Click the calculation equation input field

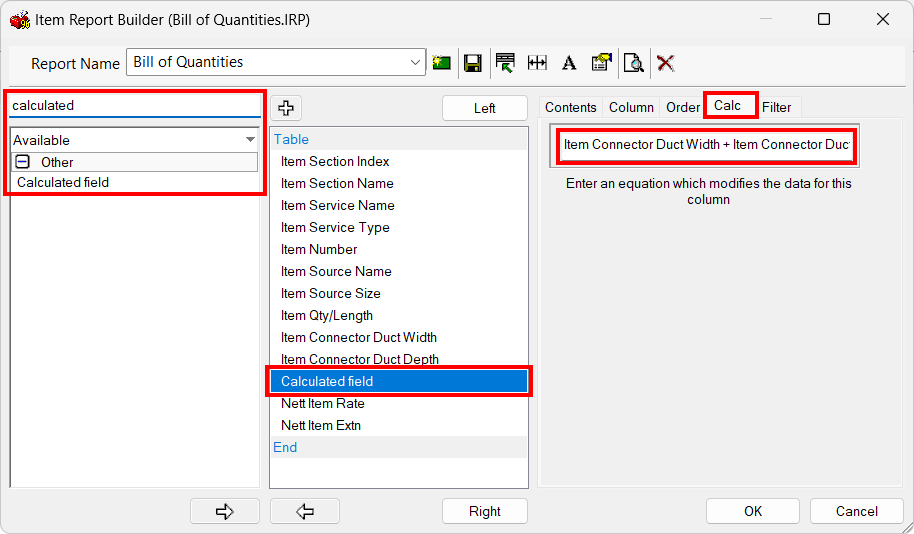(x=706, y=145)
